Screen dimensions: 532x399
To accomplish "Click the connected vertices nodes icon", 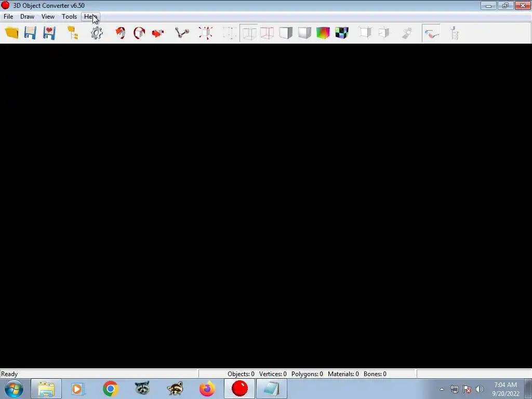I will click(182, 33).
